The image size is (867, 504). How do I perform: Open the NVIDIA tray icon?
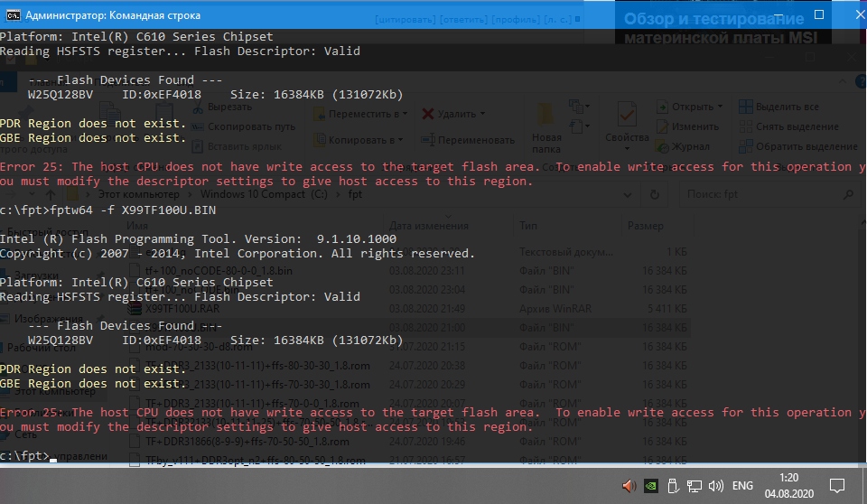651,486
